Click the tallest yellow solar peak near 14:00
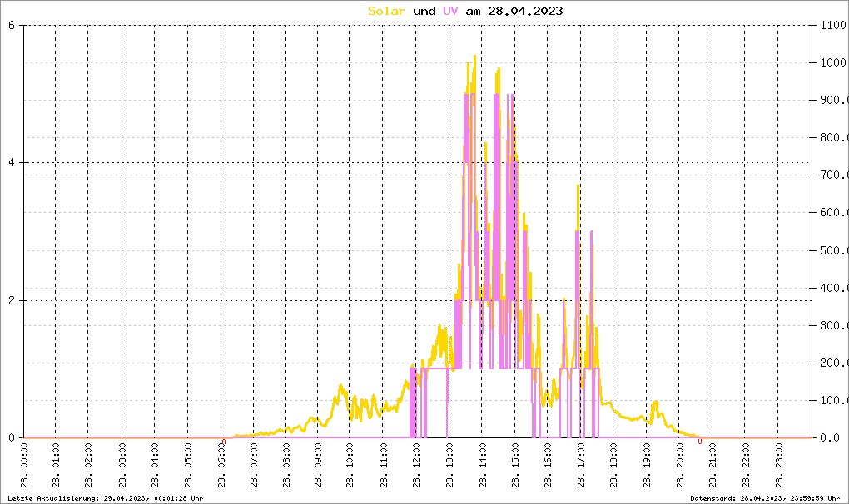The image size is (849, 504). click(474, 57)
